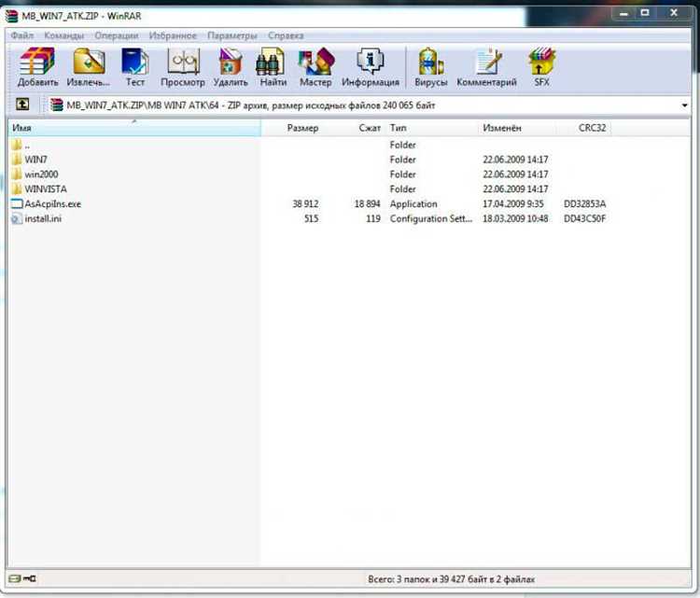Go up one level with arrow icon
The width and height of the screenshot is (700, 598).
pyautogui.click(x=22, y=104)
